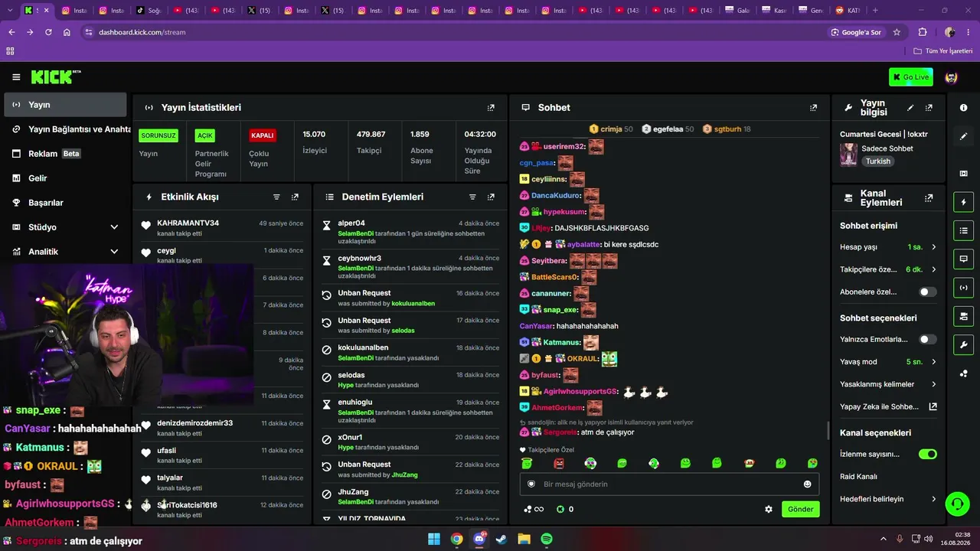Toggle the list moderation widget in right rail

point(963,230)
